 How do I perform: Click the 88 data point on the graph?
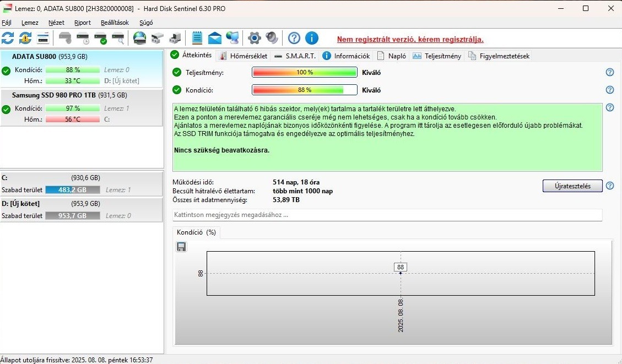[x=401, y=273]
